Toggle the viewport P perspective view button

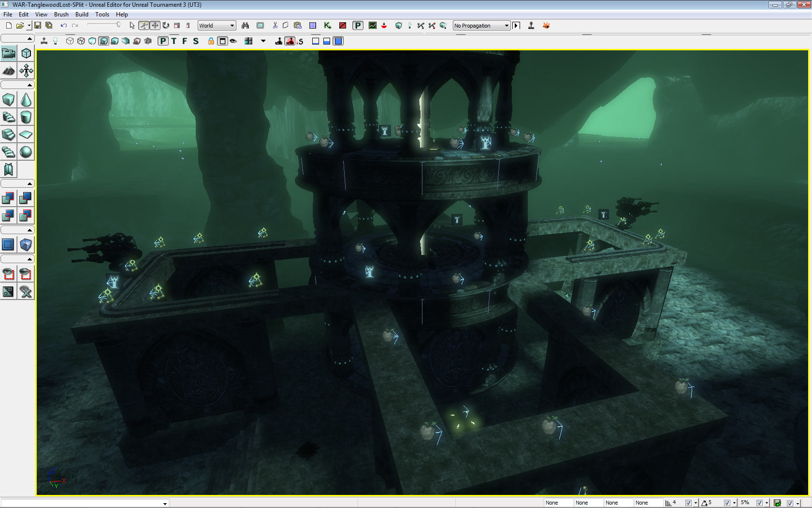pos(163,41)
